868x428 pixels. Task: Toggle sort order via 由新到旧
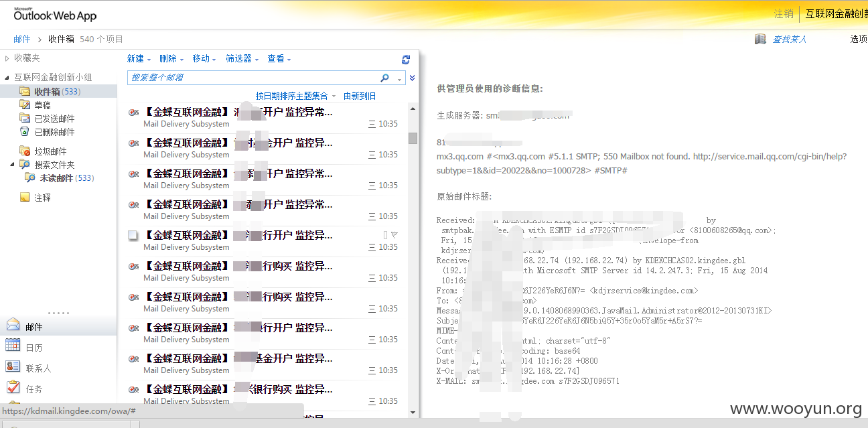click(360, 96)
